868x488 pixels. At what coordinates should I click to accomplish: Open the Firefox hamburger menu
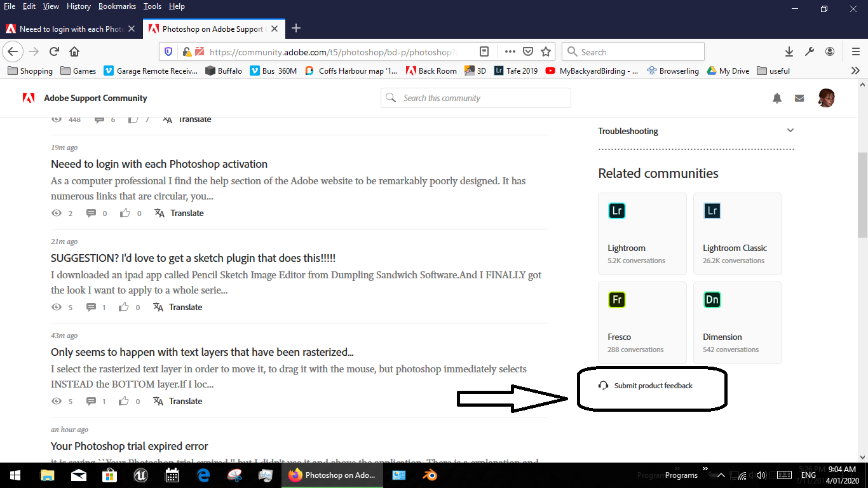tap(855, 51)
